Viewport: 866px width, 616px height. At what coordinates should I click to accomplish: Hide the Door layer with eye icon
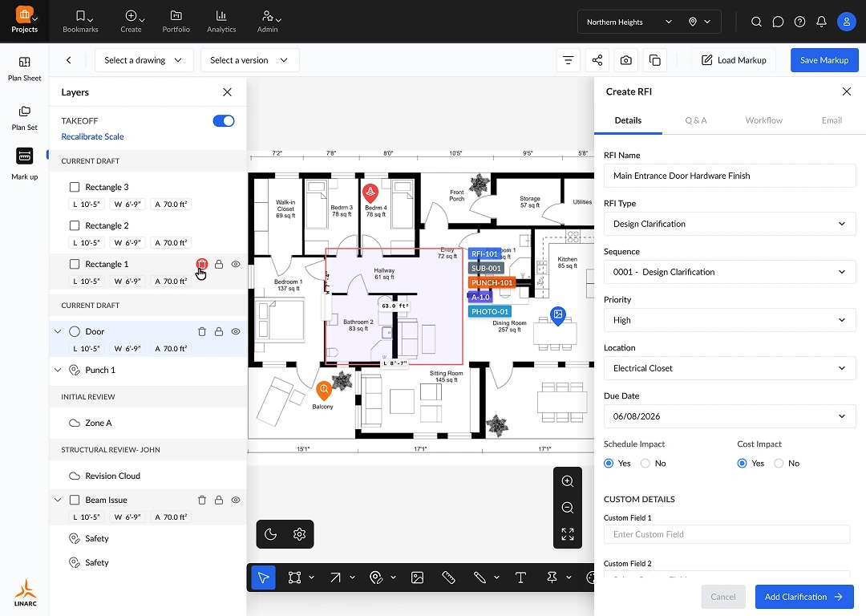(x=236, y=331)
